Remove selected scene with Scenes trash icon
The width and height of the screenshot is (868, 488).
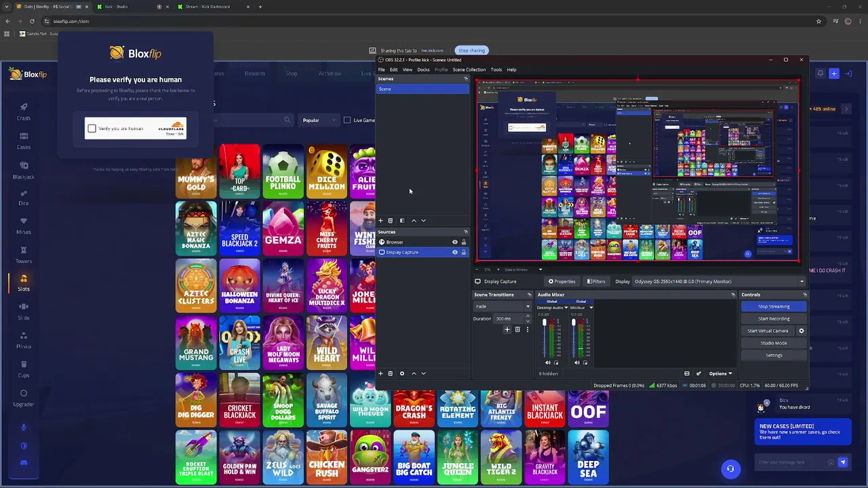pyautogui.click(x=390, y=220)
